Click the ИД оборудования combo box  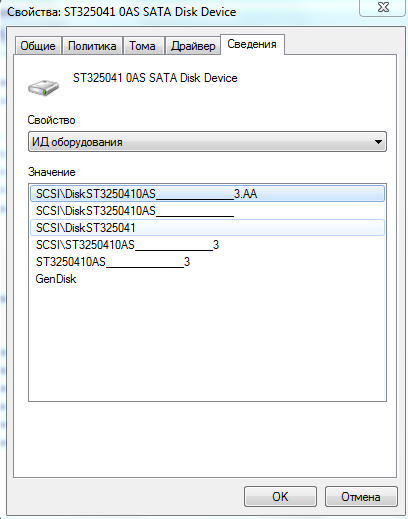pos(207,142)
